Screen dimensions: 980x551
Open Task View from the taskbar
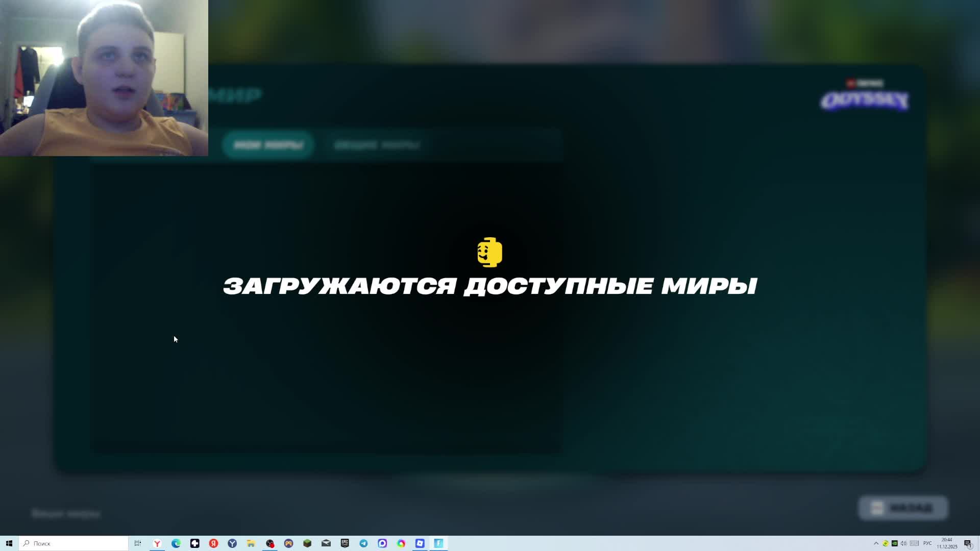[138, 543]
